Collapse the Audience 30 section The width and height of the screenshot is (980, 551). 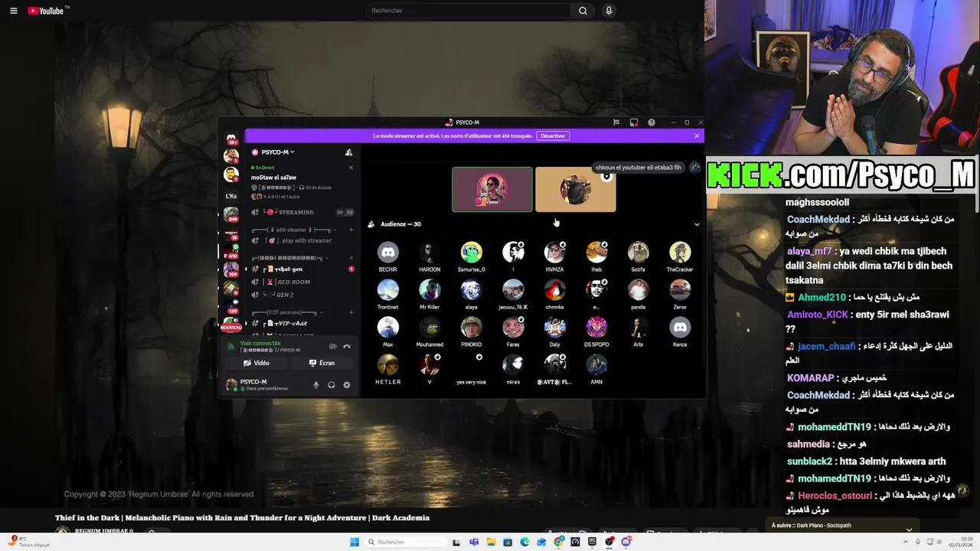coord(697,224)
